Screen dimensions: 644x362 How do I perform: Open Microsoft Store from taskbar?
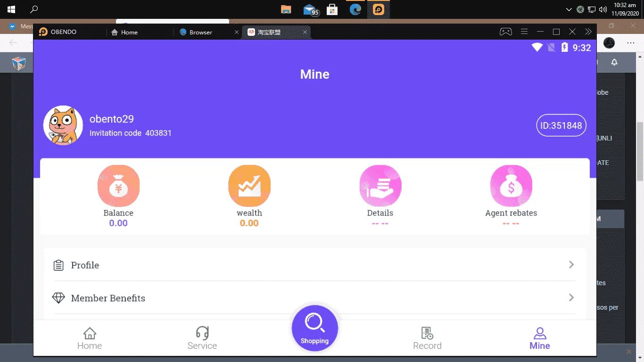coord(332,9)
